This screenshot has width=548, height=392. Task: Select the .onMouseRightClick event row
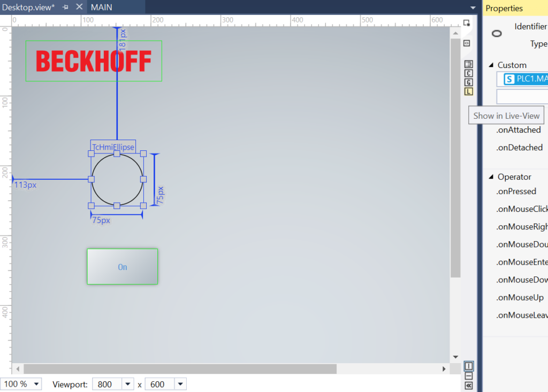coord(522,227)
